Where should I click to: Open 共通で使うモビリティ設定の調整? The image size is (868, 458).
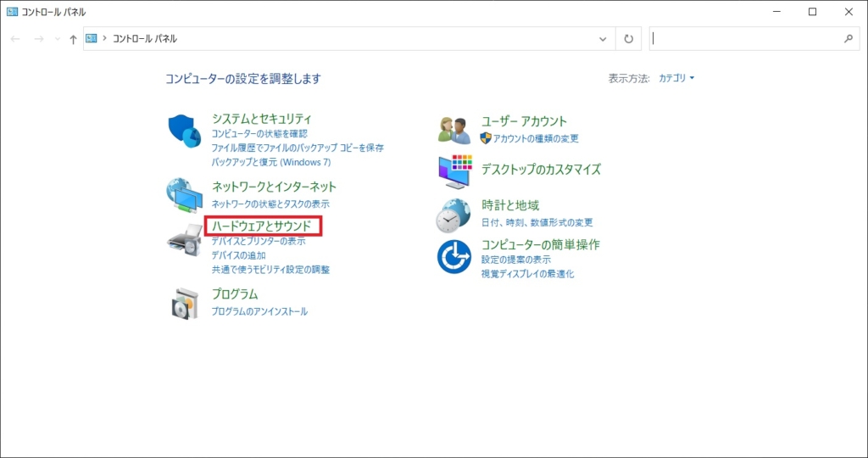click(270, 270)
